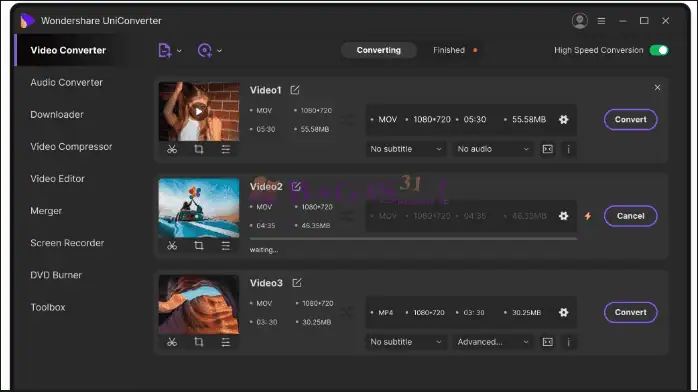Image resolution: width=698 pixels, height=392 pixels.
Task: Click Video2 high speed lightning icon
Action: click(588, 216)
